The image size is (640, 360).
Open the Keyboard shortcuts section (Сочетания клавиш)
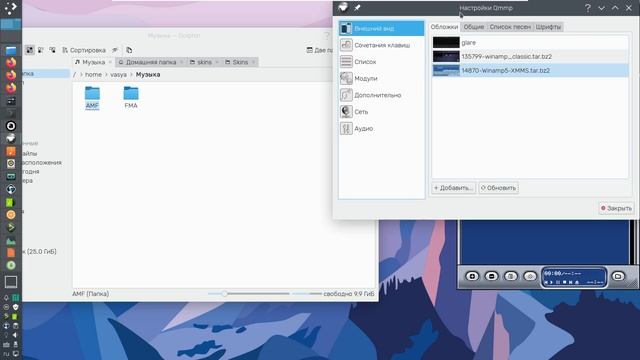[381, 45]
